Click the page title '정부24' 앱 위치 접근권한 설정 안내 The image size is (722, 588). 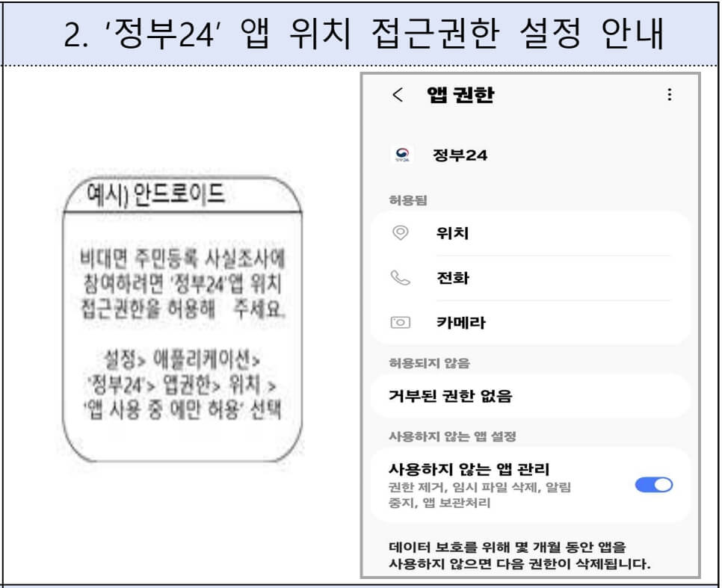click(364, 34)
